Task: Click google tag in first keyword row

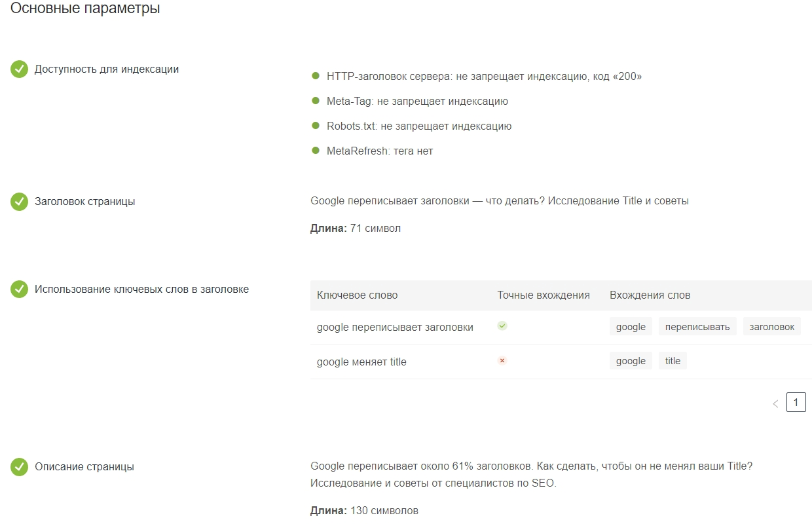Action: click(x=631, y=327)
